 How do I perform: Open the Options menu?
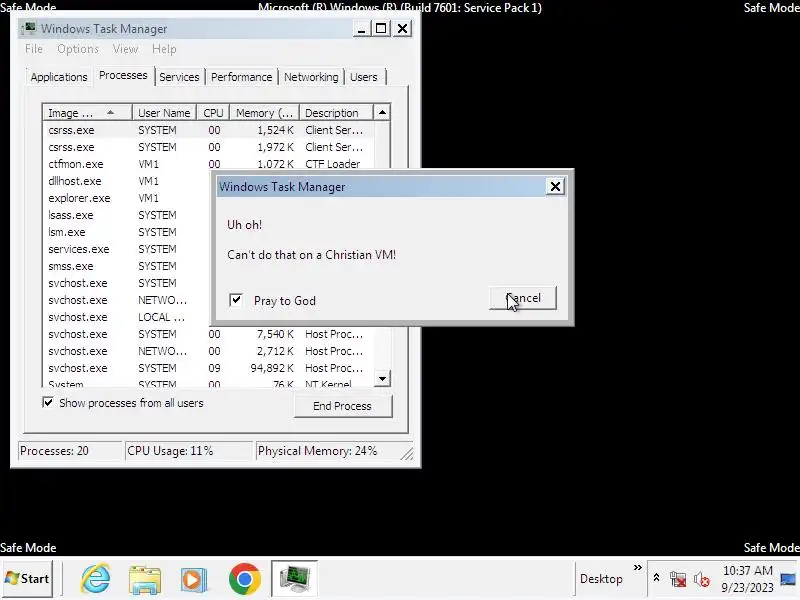pos(78,49)
